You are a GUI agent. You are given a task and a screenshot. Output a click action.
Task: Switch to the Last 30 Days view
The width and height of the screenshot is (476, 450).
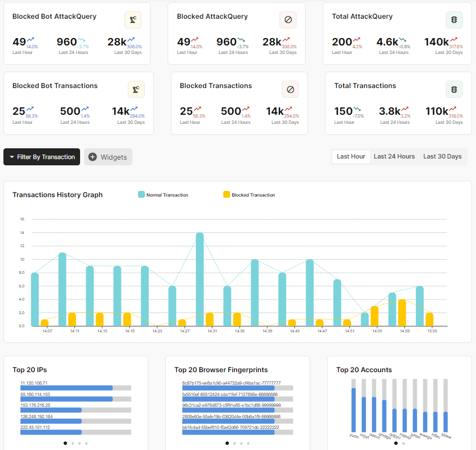(x=442, y=156)
